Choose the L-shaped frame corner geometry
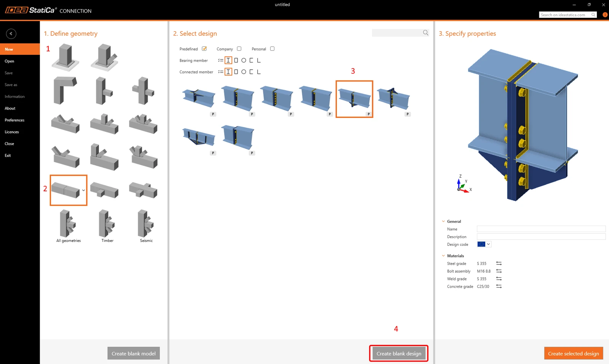This screenshot has height=364, width=609. [65, 90]
